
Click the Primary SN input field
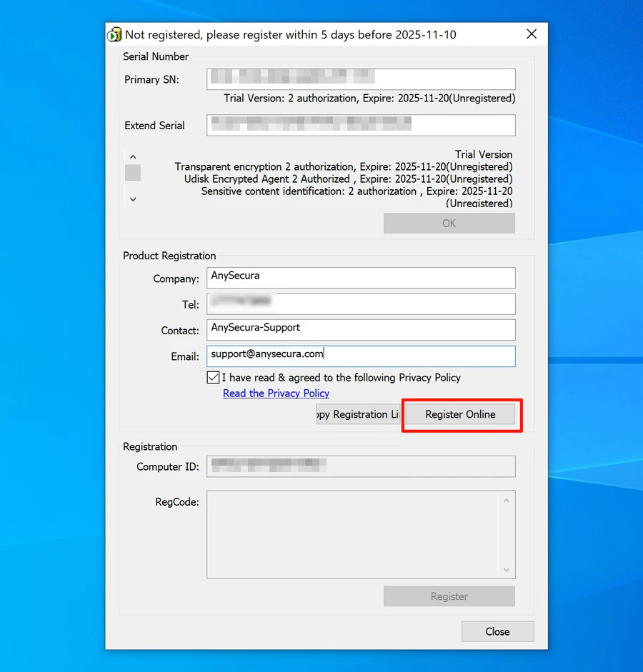(361, 79)
